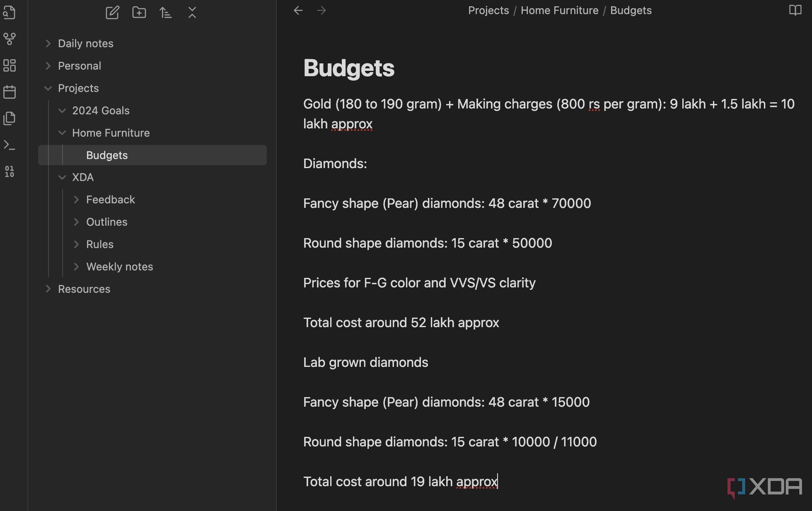This screenshot has height=511, width=812.
Task: Click the new folder/collection icon
Action: tap(139, 12)
